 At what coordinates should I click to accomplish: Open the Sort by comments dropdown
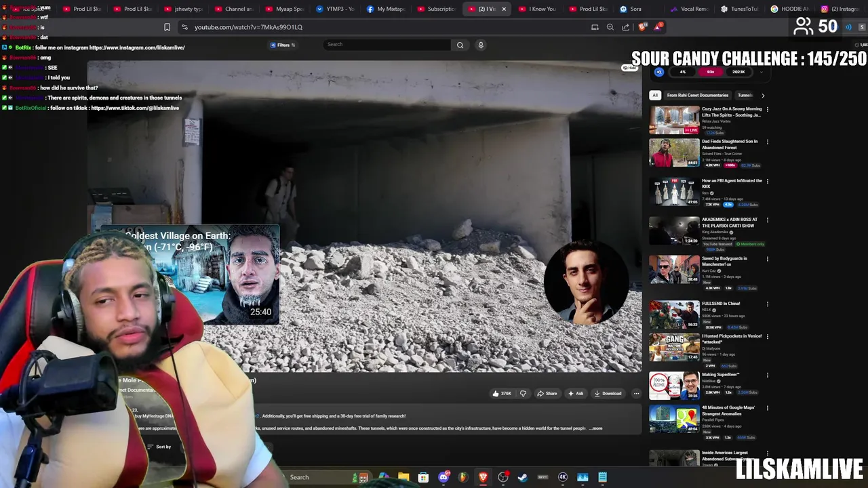159,447
